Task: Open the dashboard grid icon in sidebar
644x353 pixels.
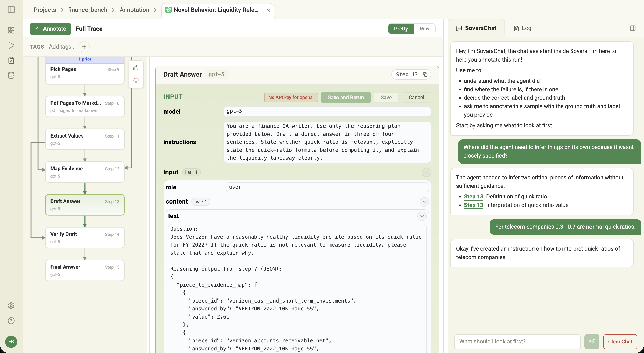Action: coord(11,30)
